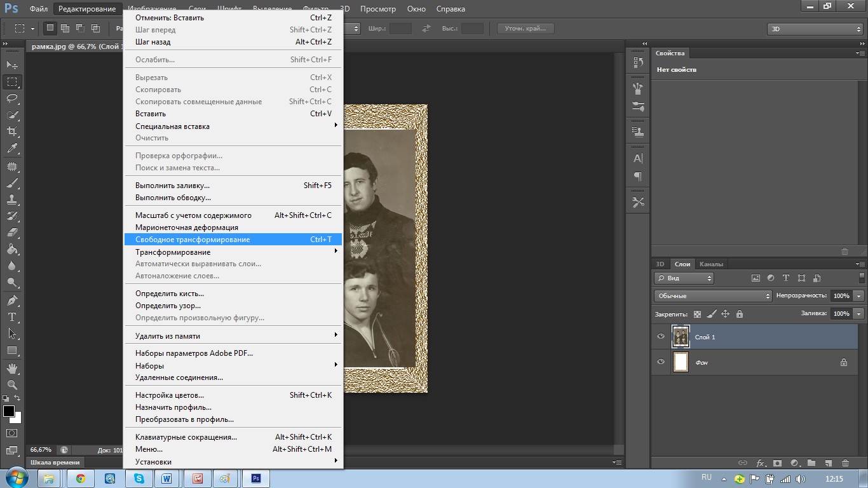Select the Eraser tool

coord(12,233)
